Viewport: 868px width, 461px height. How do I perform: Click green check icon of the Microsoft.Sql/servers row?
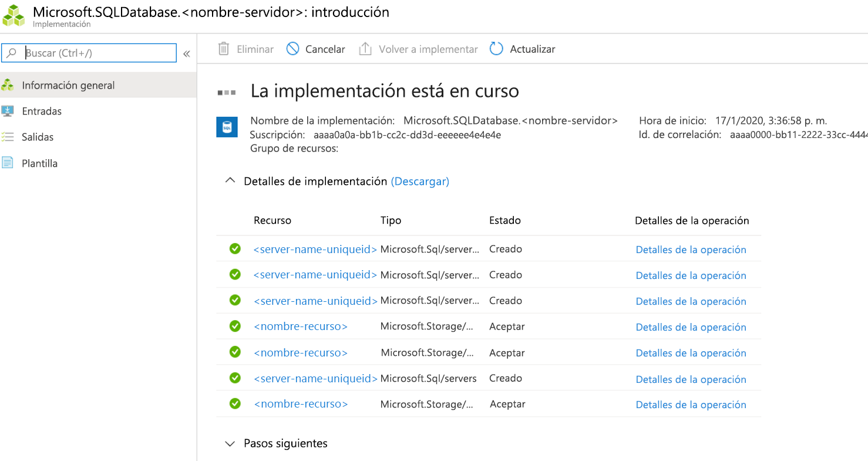[x=235, y=378]
